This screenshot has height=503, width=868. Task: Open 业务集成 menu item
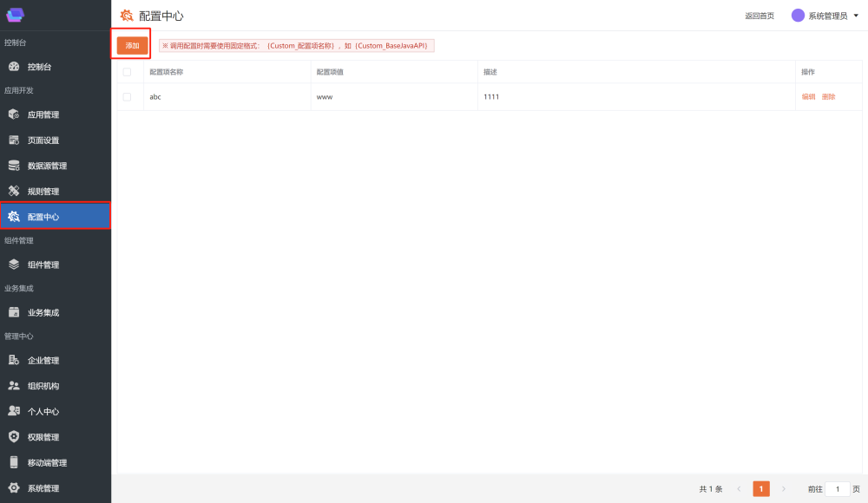pos(43,312)
